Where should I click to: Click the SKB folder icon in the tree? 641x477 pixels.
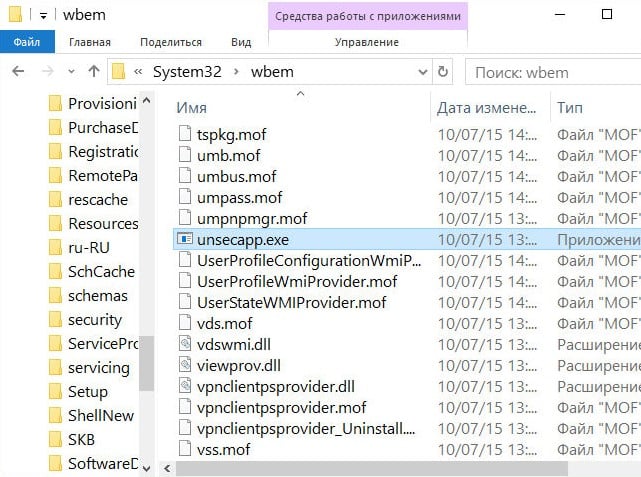pyautogui.click(x=55, y=440)
